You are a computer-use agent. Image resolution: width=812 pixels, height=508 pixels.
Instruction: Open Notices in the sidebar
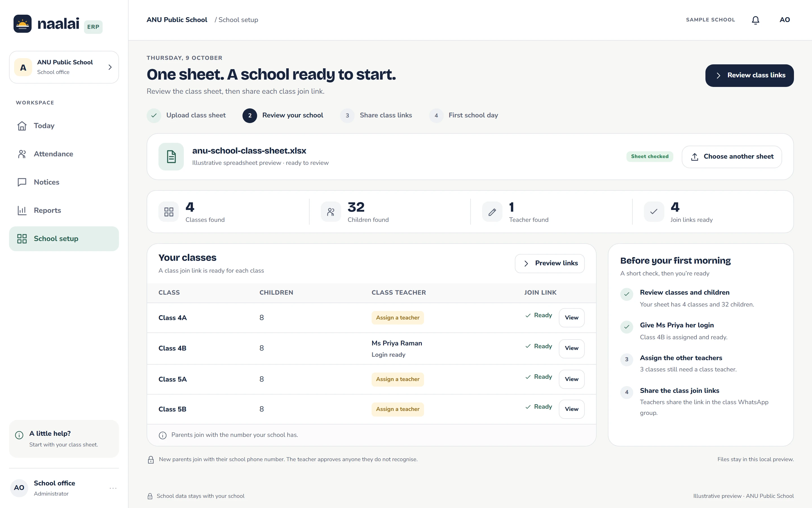click(64, 182)
